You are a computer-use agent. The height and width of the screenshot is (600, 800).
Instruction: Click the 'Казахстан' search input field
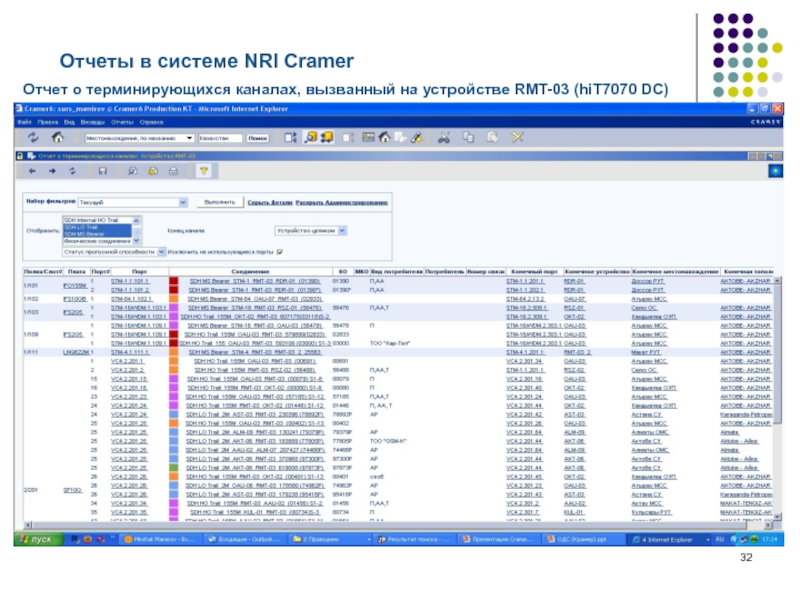coord(219,137)
